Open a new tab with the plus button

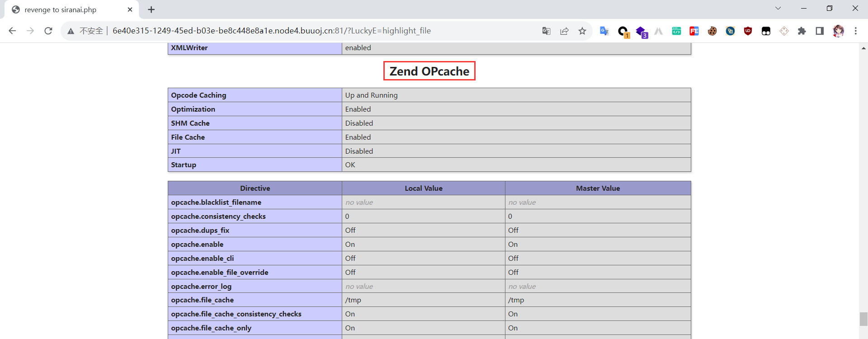[151, 9]
